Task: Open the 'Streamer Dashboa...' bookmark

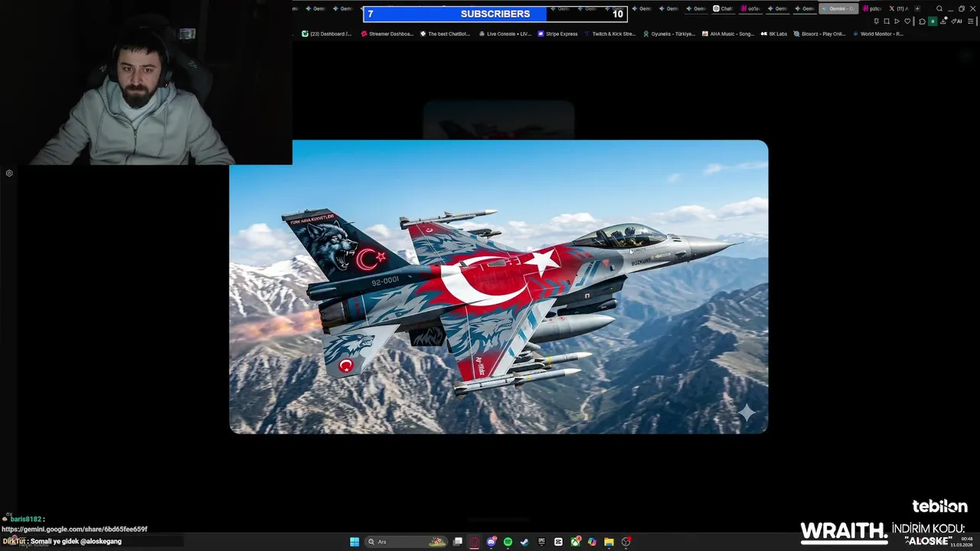Action: click(x=387, y=34)
